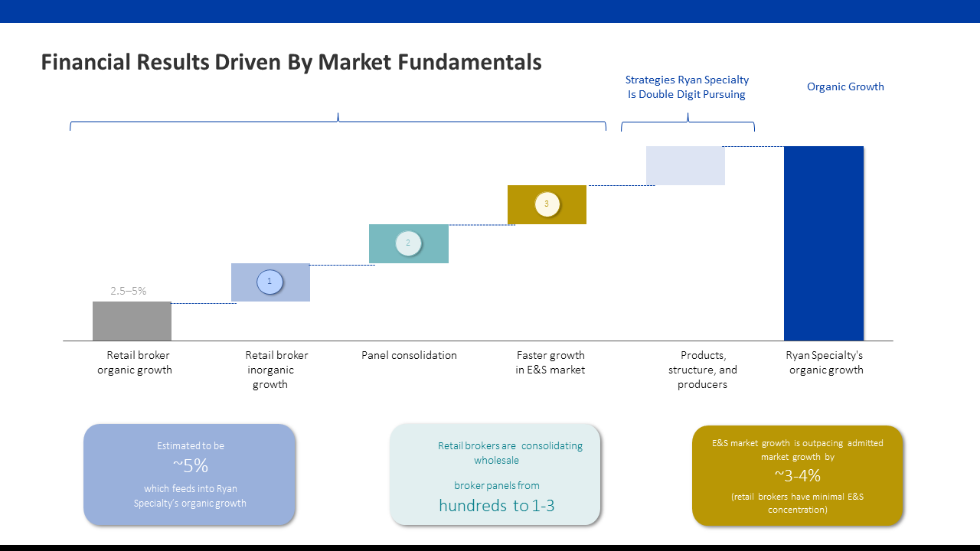Select the gray Retail broker organic growth bar
Viewport: 980px width, 551px height.
pyautogui.click(x=132, y=321)
